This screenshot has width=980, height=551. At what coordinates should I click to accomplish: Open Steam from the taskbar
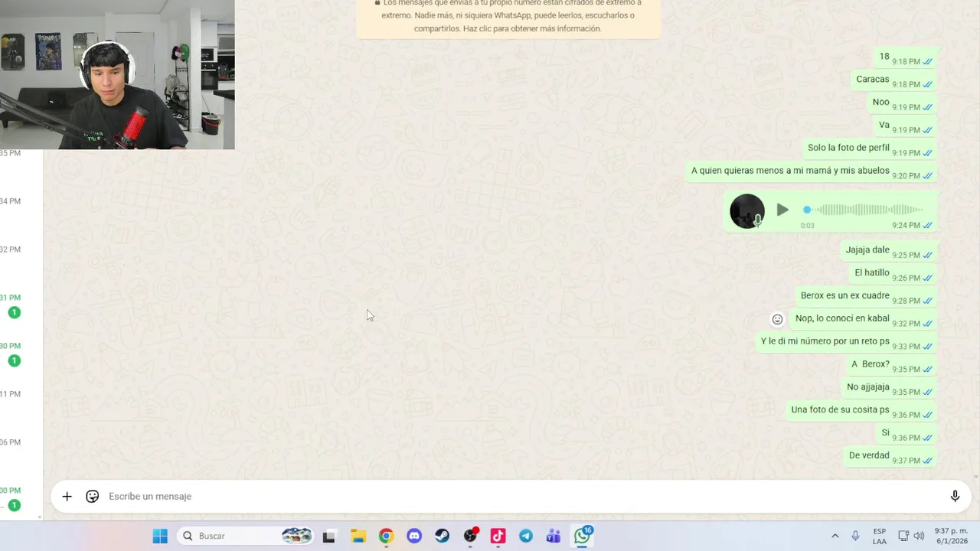tap(442, 536)
